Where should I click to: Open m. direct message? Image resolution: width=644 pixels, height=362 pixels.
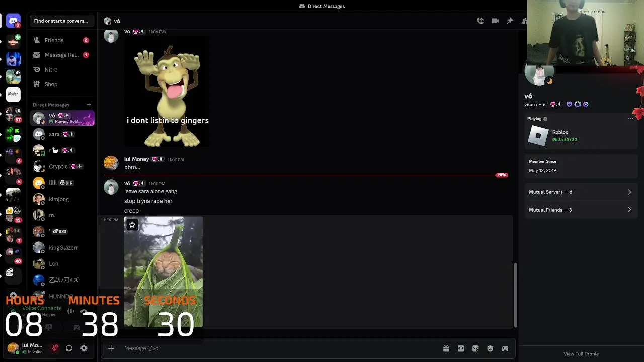click(x=62, y=215)
